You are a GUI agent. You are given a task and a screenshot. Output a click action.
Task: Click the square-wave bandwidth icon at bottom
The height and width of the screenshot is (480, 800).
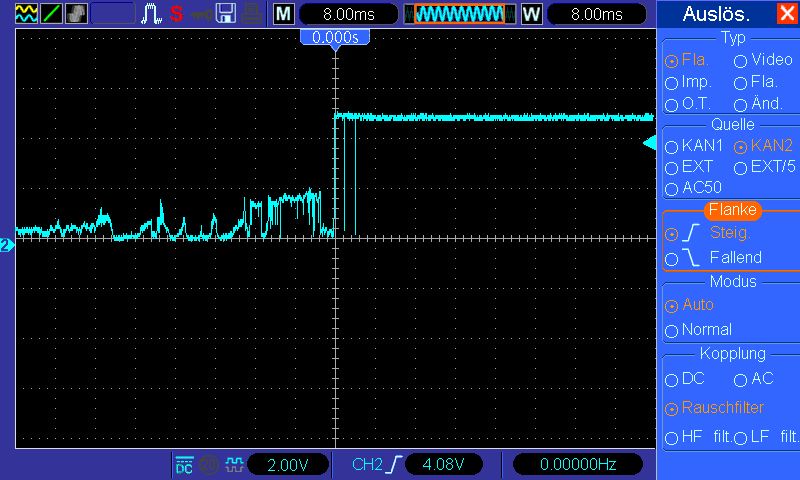point(234,465)
